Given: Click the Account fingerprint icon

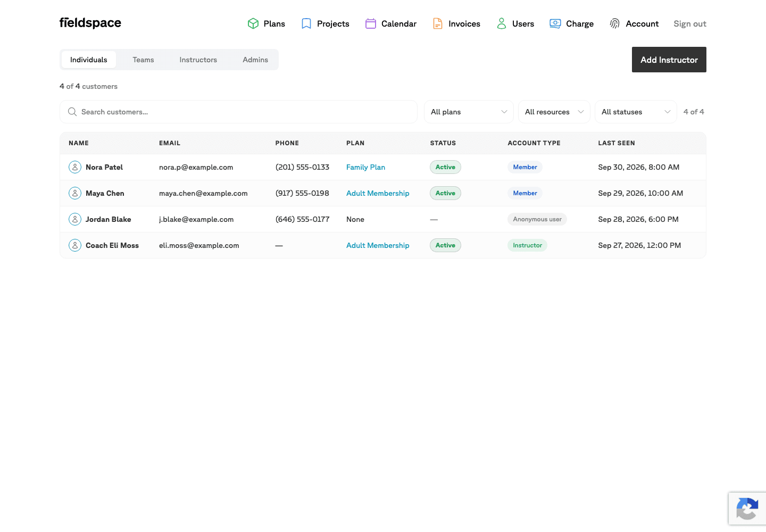Looking at the screenshot, I should [x=615, y=23].
